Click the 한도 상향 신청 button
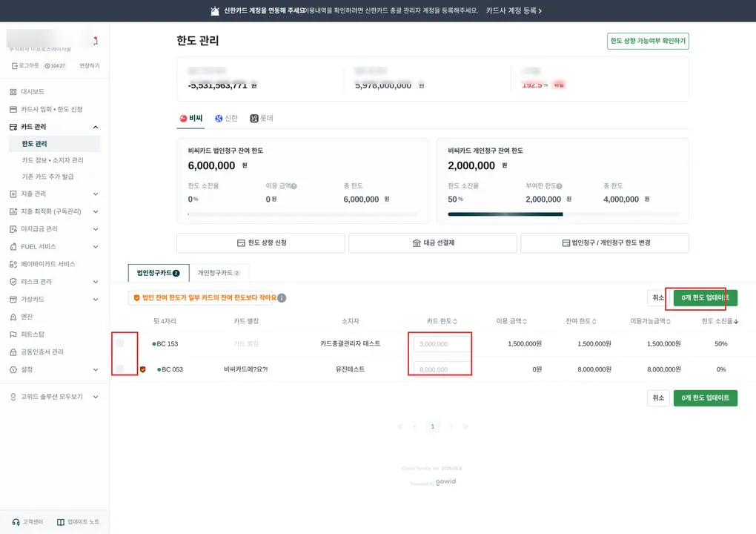The height and width of the screenshot is (534, 756). (x=261, y=243)
